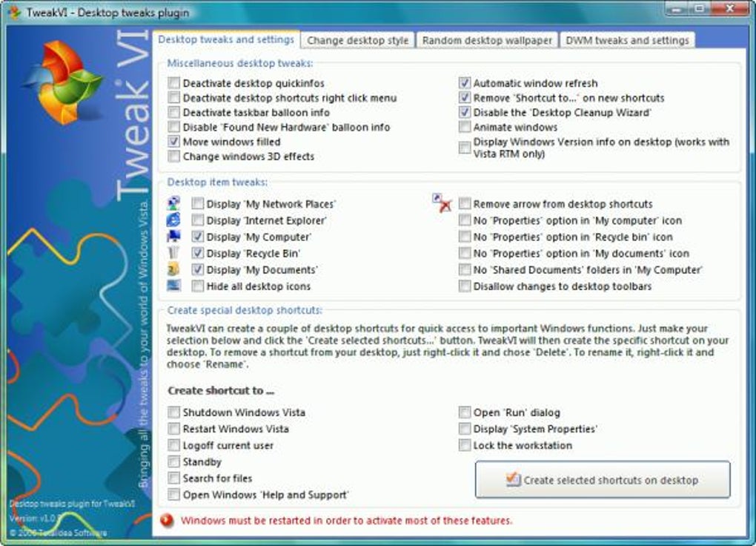This screenshot has height=546, width=756.
Task: Check Deactivate desktop shortcuts right click menu
Action: pyautogui.click(x=174, y=97)
